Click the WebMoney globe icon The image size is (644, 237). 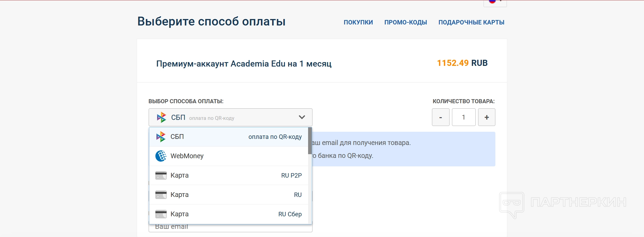[161, 156]
